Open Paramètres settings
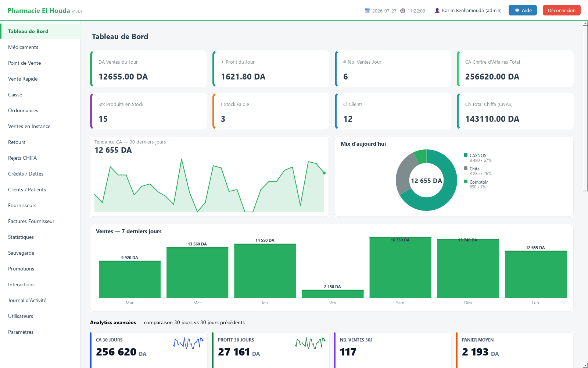Screen dimensions: 588x368 point(40,332)
